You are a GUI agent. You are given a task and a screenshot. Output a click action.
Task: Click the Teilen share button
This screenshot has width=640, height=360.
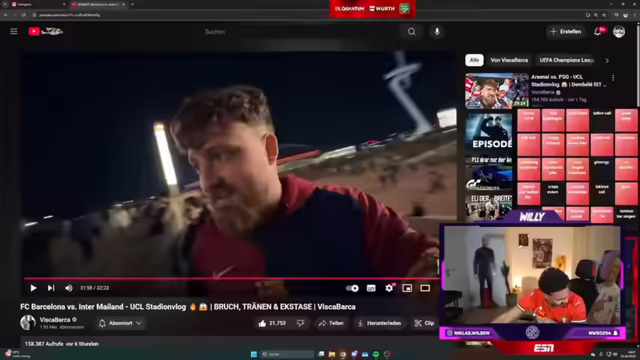331,323
